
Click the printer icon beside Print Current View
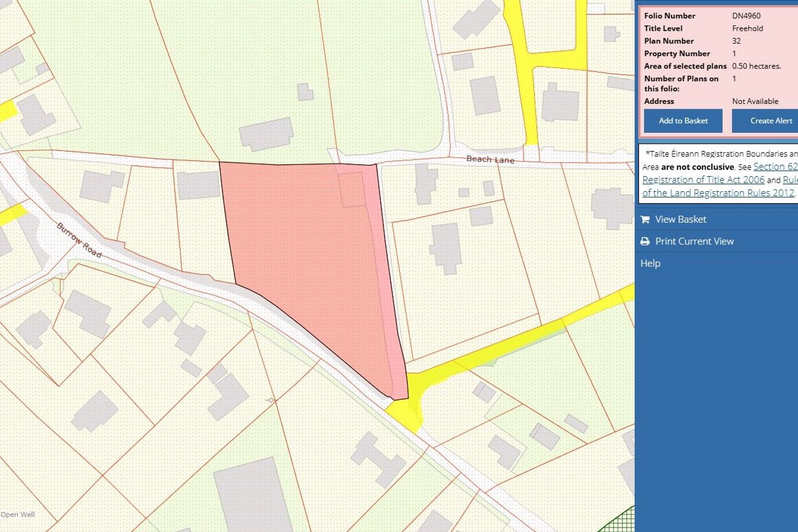click(645, 242)
